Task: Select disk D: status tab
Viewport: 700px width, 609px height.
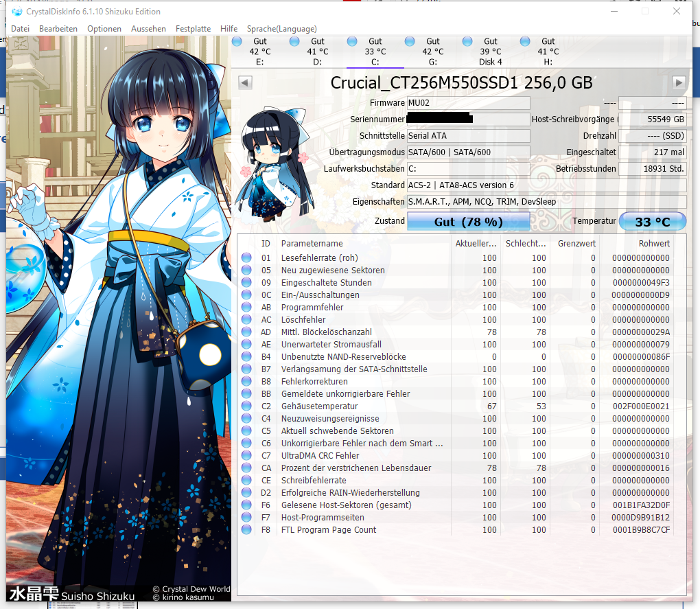Action: click(318, 51)
